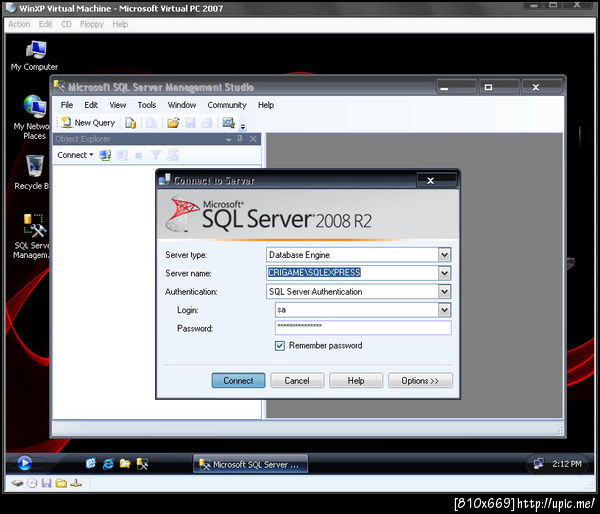The image size is (600, 514).
Task: Open the File menu
Action: 67,105
